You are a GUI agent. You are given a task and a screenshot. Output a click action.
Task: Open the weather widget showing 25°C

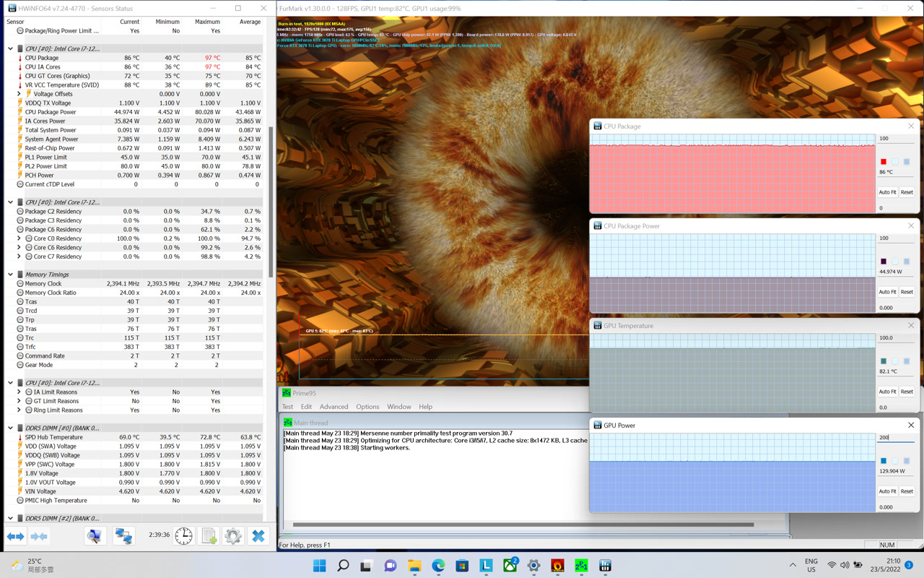[32, 566]
